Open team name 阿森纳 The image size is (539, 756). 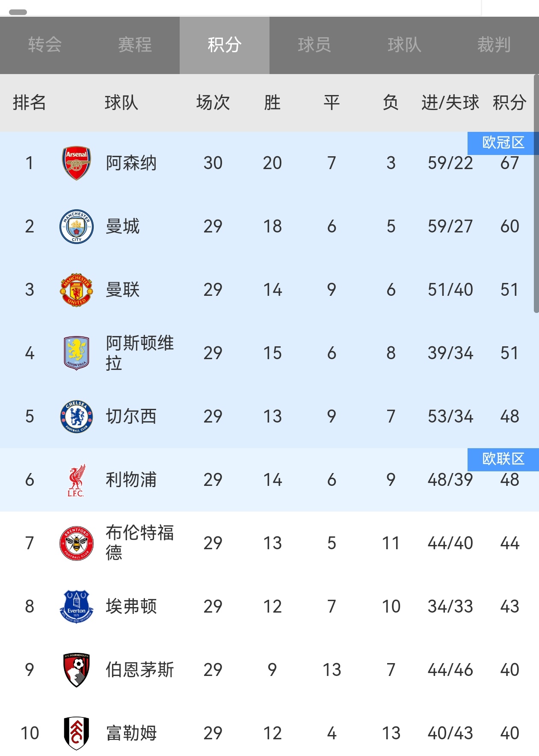pos(131,163)
